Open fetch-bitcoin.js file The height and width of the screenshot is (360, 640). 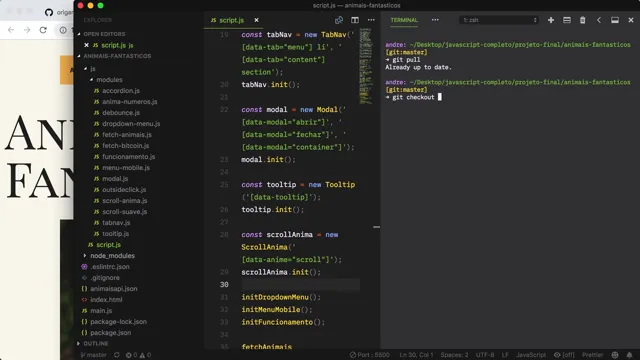click(x=125, y=146)
